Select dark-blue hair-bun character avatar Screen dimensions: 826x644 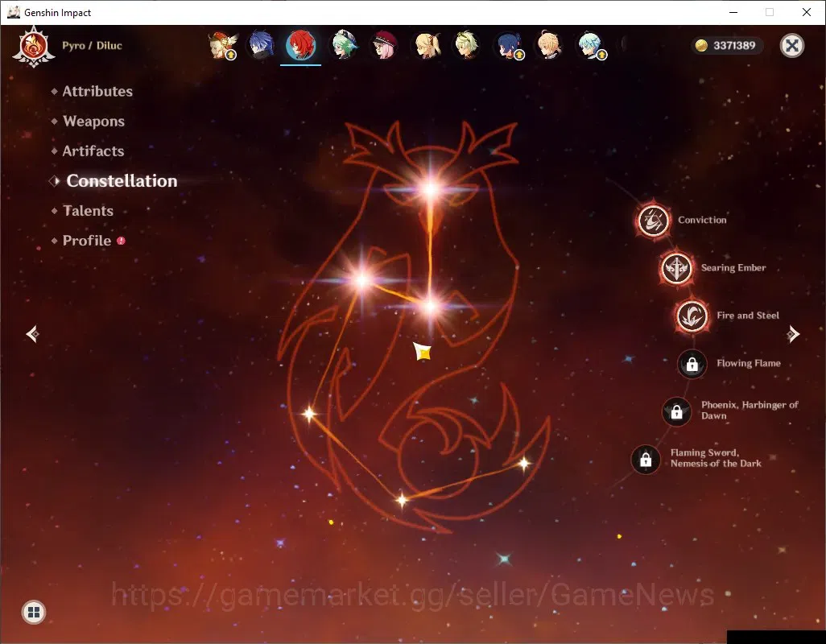(x=510, y=46)
